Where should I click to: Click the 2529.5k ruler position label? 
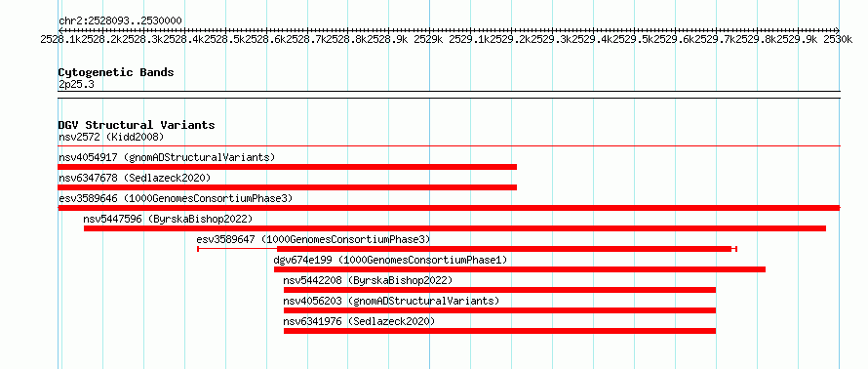(635, 39)
